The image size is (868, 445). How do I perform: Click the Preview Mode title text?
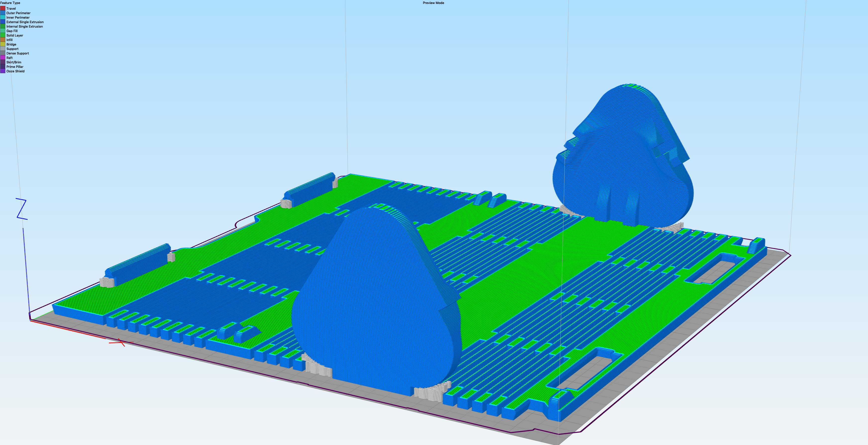433,3
